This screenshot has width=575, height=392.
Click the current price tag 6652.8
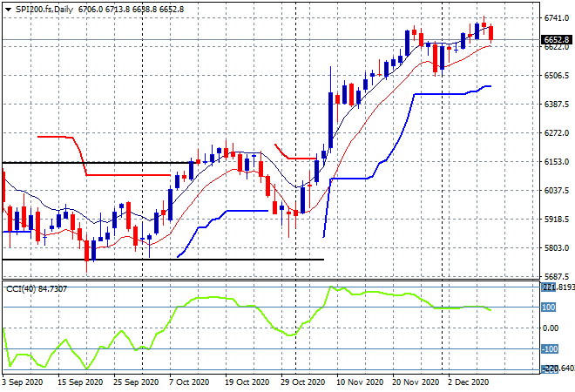coord(557,39)
